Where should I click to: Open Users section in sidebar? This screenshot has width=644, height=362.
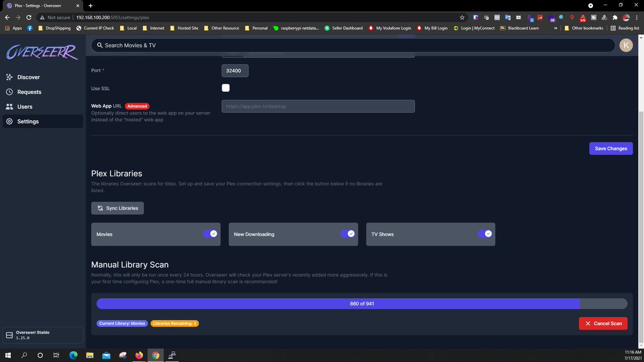(42, 107)
